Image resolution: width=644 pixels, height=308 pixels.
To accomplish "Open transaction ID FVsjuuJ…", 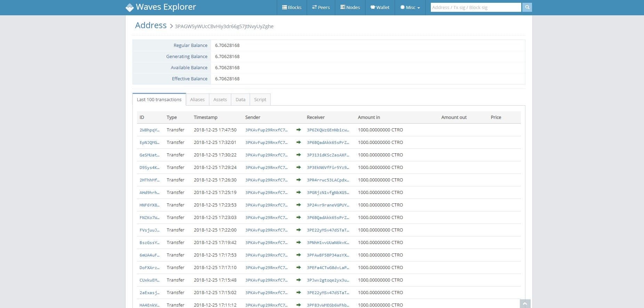I will 150,230.
